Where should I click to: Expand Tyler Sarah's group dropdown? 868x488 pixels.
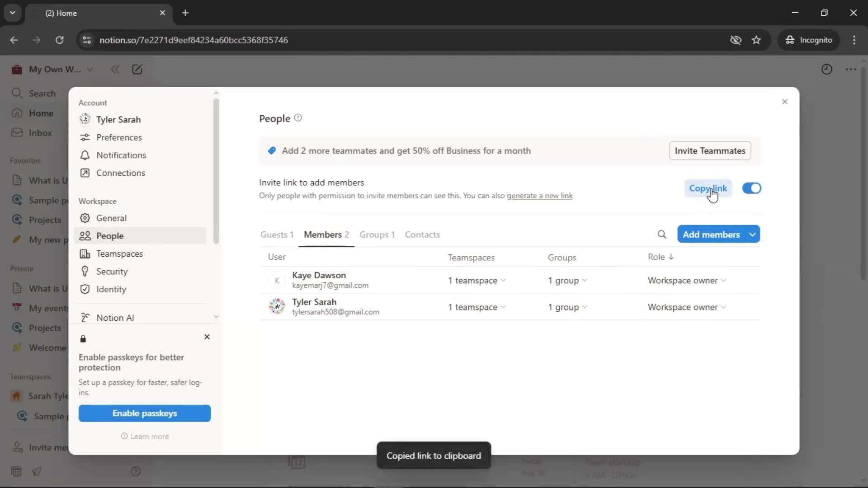point(567,307)
